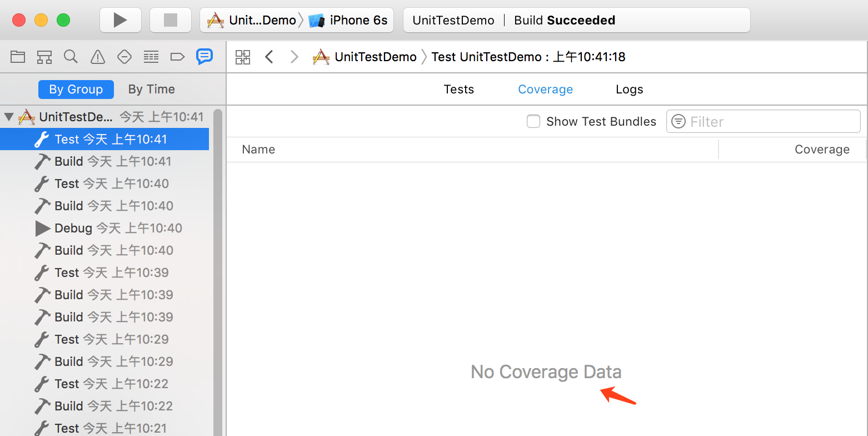Click the play icon of the Debug entry
The width and height of the screenshot is (868, 436).
tap(43, 228)
